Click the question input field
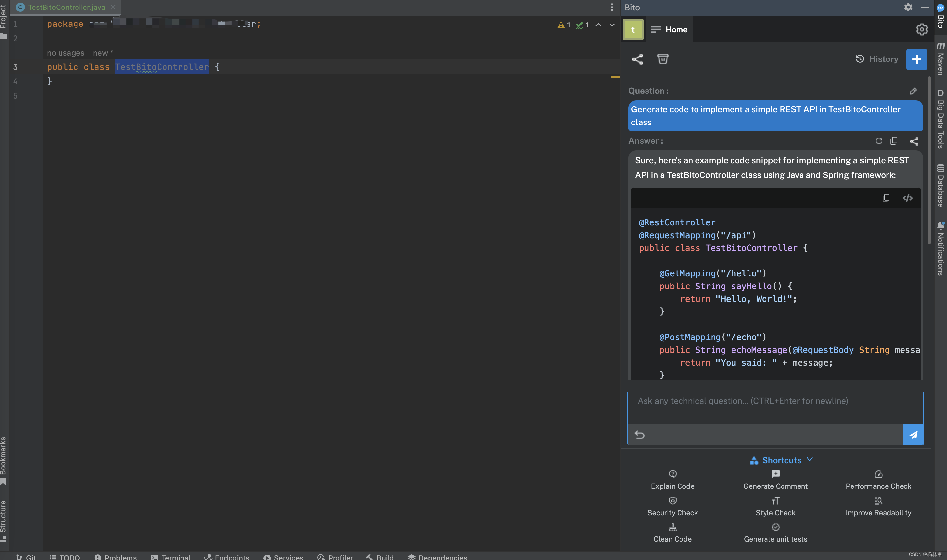Viewport: 947px width, 560px height. click(775, 408)
